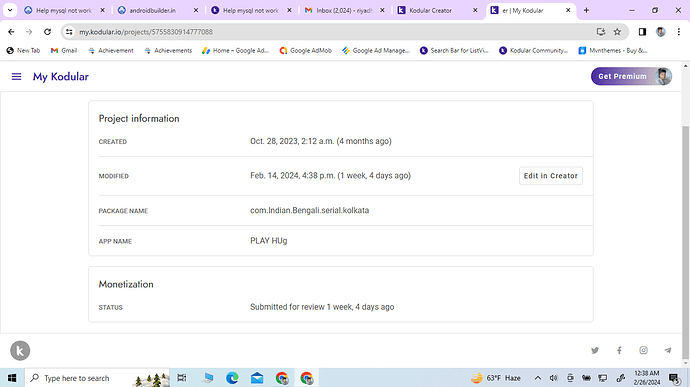Switch to the androidbuilder.in tab

152,10
